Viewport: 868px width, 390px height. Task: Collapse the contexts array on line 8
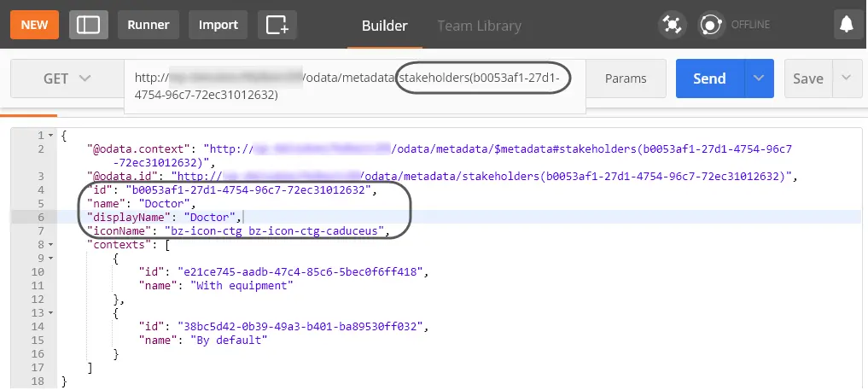(x=51, y=245)
